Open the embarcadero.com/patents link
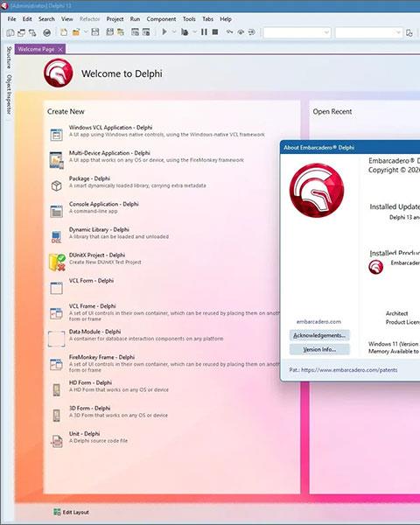The image size is (420, 525). click(349, 370)
